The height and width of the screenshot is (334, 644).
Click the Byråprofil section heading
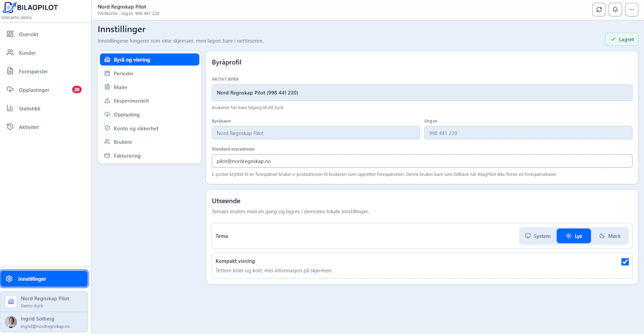[227, 62]
